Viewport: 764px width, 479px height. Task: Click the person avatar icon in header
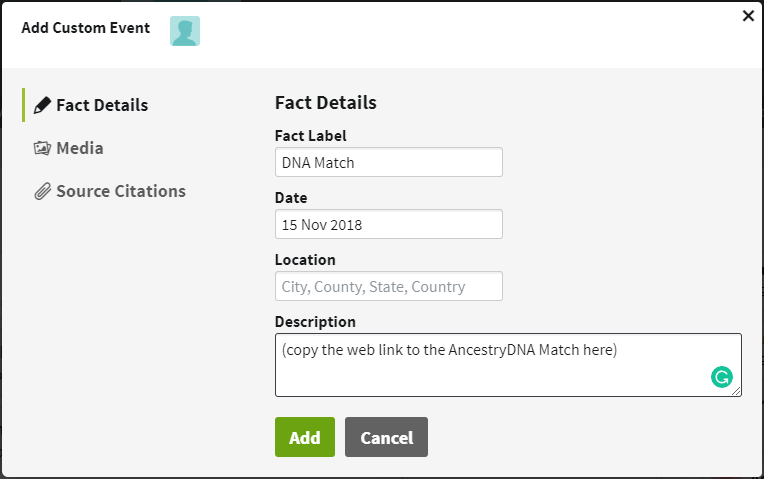[185, 31]
